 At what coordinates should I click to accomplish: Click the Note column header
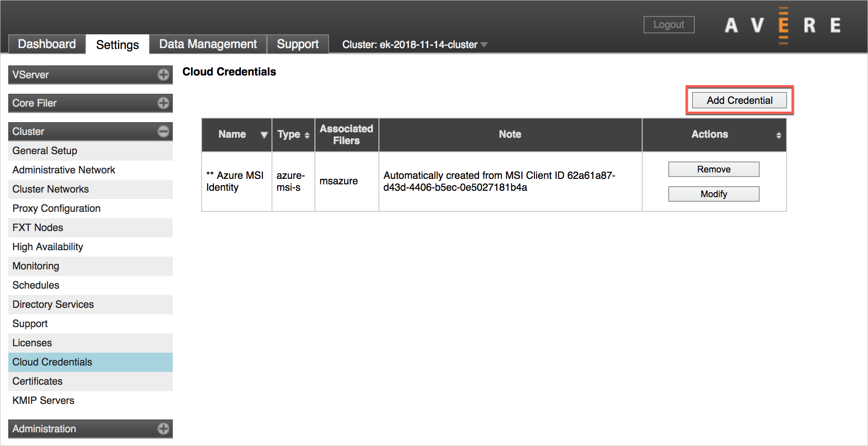coord(510,135)
